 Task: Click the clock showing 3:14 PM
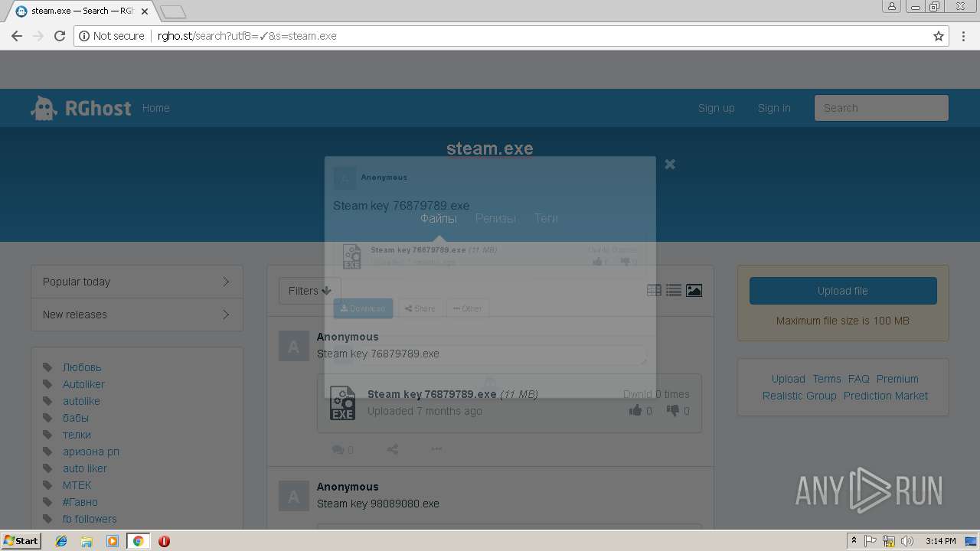click(940, 541)
